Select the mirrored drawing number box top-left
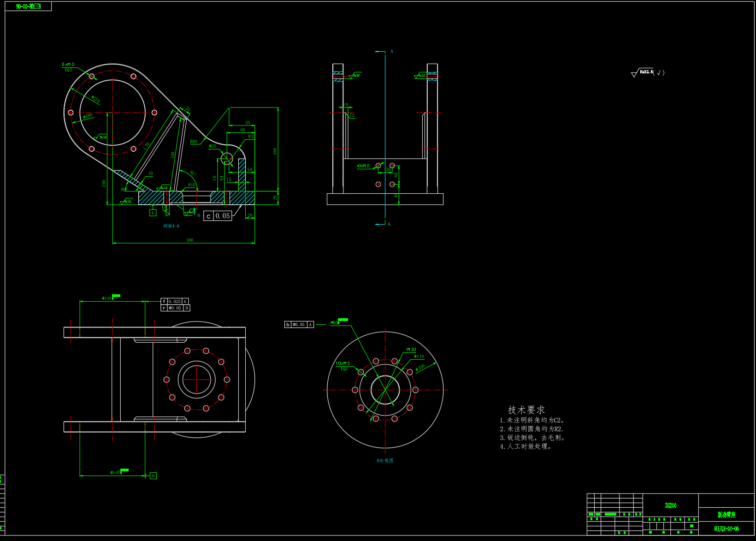Viewport: 756px width, 541px height. point(28,6)
